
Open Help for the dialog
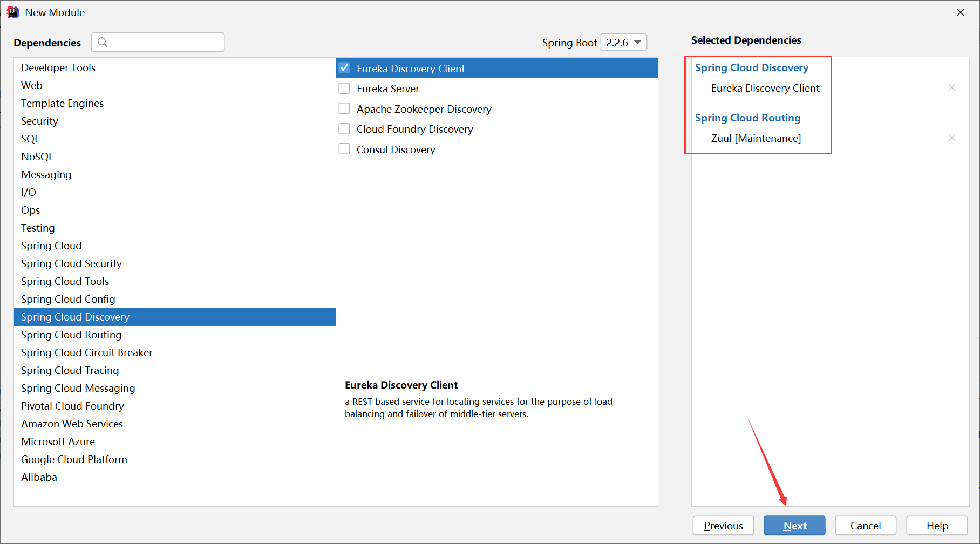click(x=937, y=526)
